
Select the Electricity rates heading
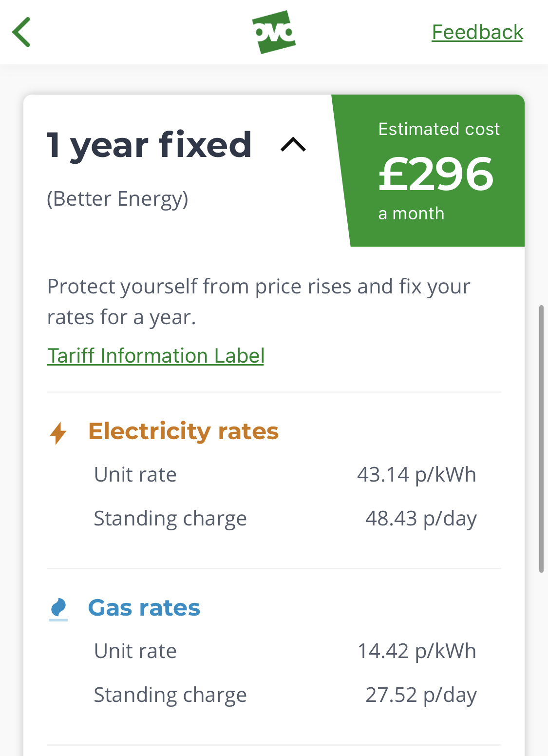[183, 431]
